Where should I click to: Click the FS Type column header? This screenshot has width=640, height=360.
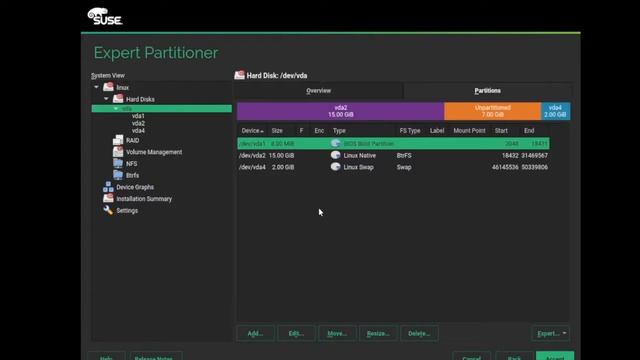pyautogui.click(x=410, y=131)
